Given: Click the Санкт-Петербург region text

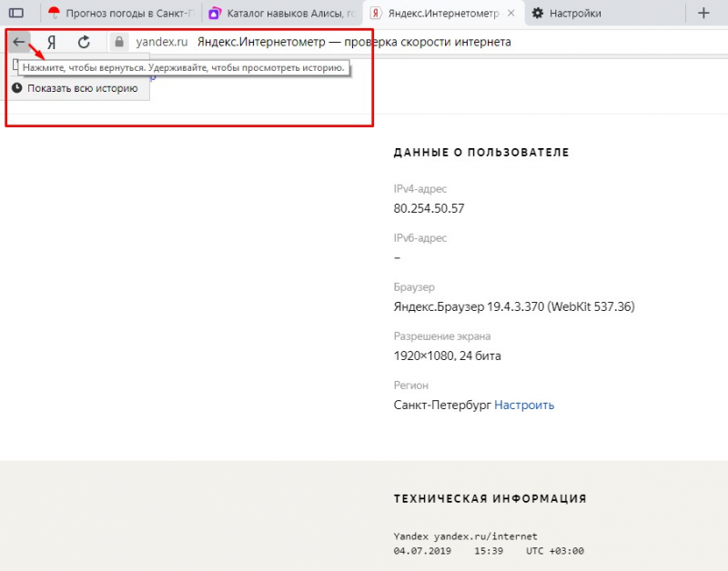Looking at the screenshot, I should [442, 405].
